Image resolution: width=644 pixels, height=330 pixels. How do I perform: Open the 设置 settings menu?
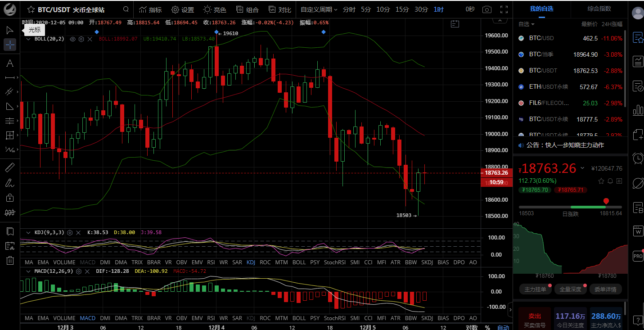point(182,9)
